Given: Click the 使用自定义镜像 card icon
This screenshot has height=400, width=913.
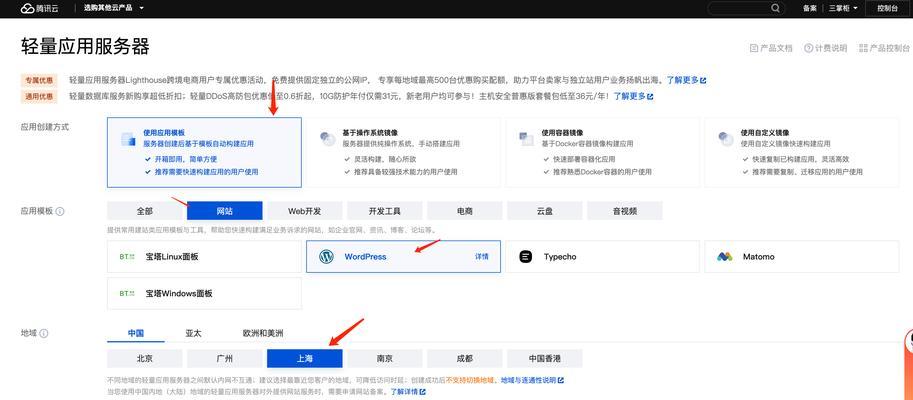Looking at the screenshot, I should click(x=725, y=139).
